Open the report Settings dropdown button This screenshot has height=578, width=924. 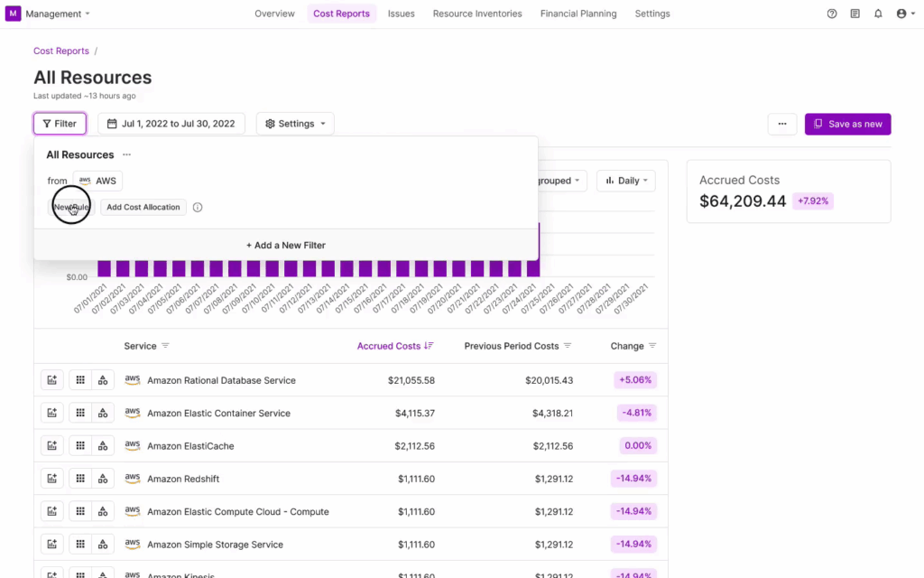click(x=295, y=124)
